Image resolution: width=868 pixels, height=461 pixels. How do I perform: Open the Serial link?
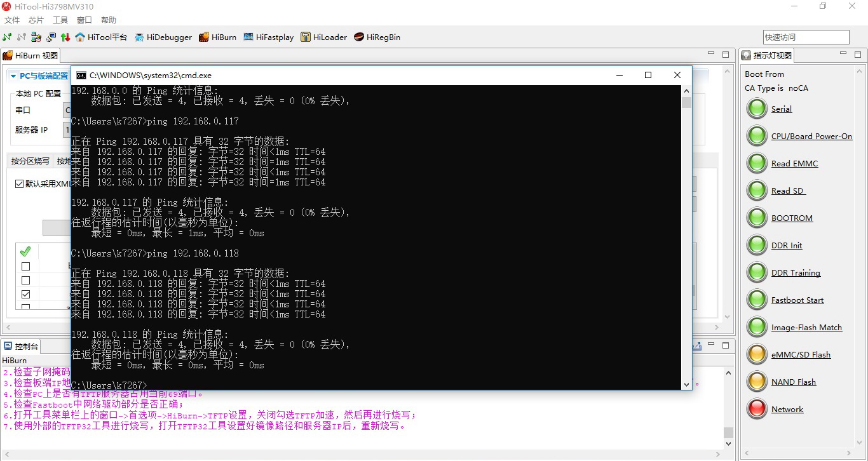782,109
